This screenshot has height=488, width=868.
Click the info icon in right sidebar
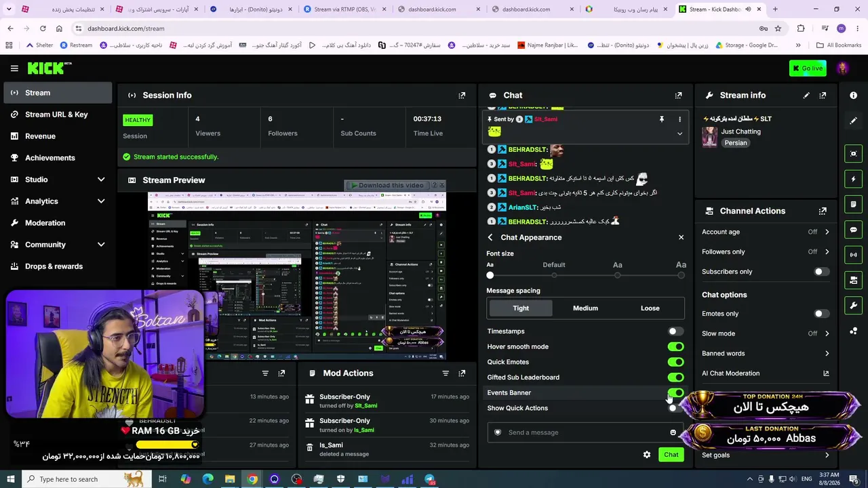tap(853, 96)
